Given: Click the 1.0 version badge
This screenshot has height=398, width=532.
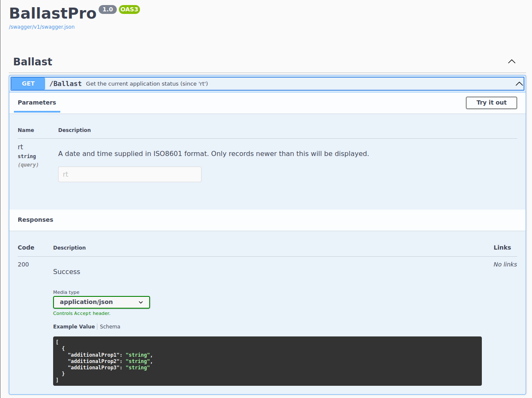Looking at the screenshot, I should pos(107,9).
